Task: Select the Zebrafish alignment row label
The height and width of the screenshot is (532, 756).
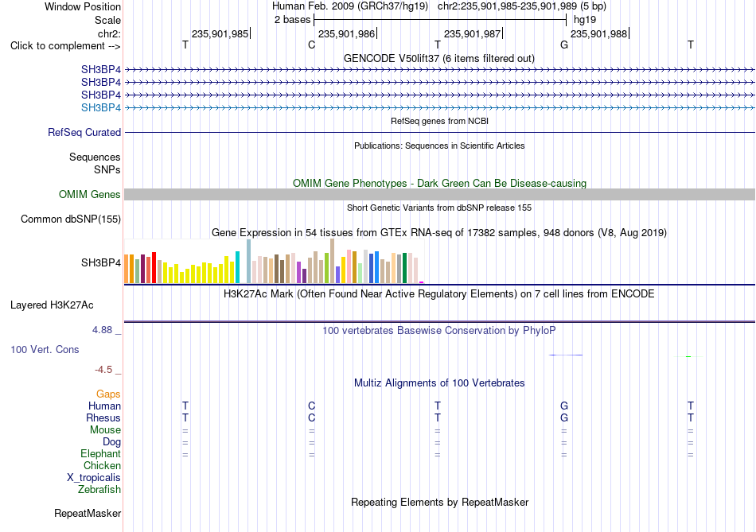Action: pyautogui.click(x=99, y=490)
